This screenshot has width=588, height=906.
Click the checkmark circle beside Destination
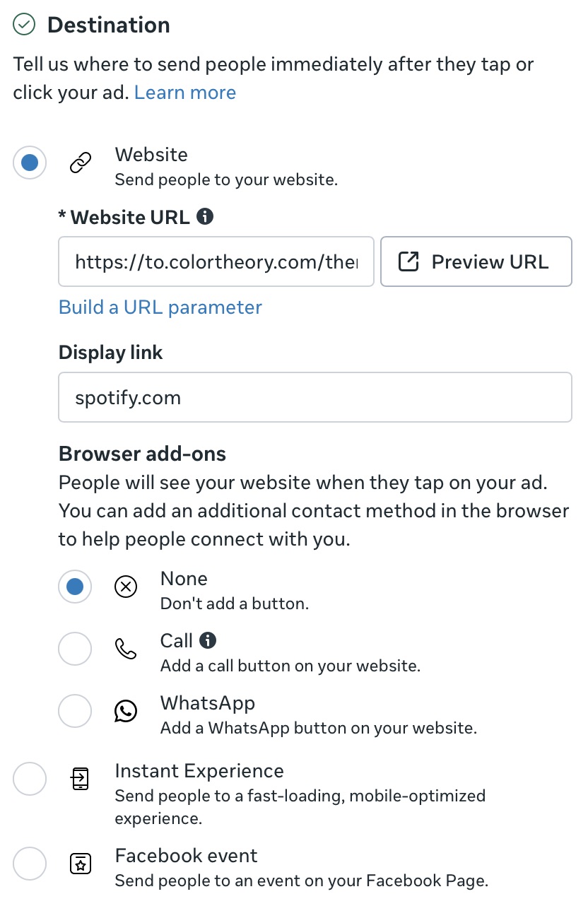tap(23, 23)
